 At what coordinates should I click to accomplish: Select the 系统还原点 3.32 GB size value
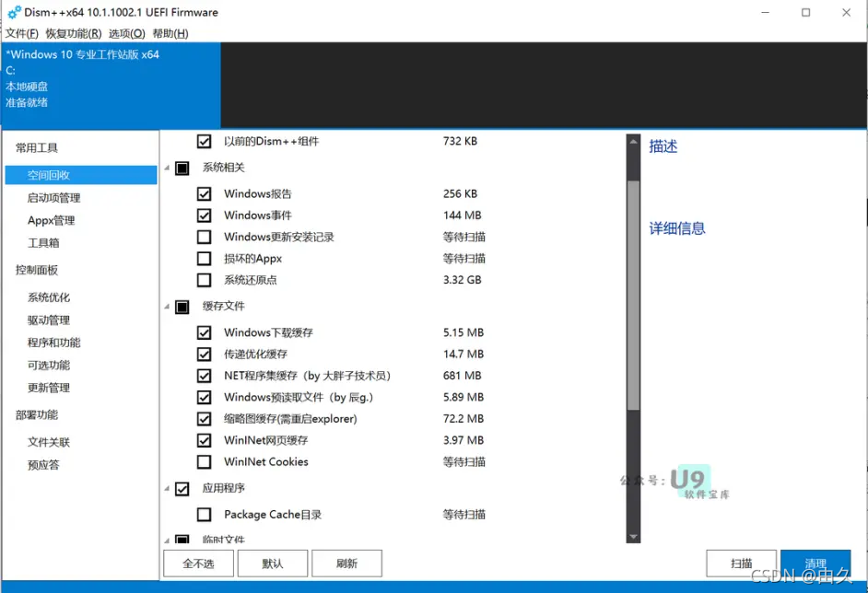click(463, 280)
